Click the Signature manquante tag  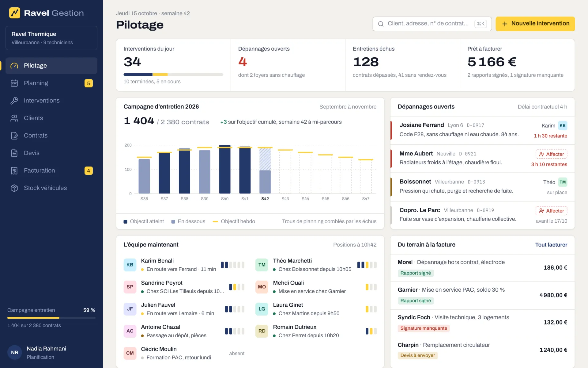(424, 328)
